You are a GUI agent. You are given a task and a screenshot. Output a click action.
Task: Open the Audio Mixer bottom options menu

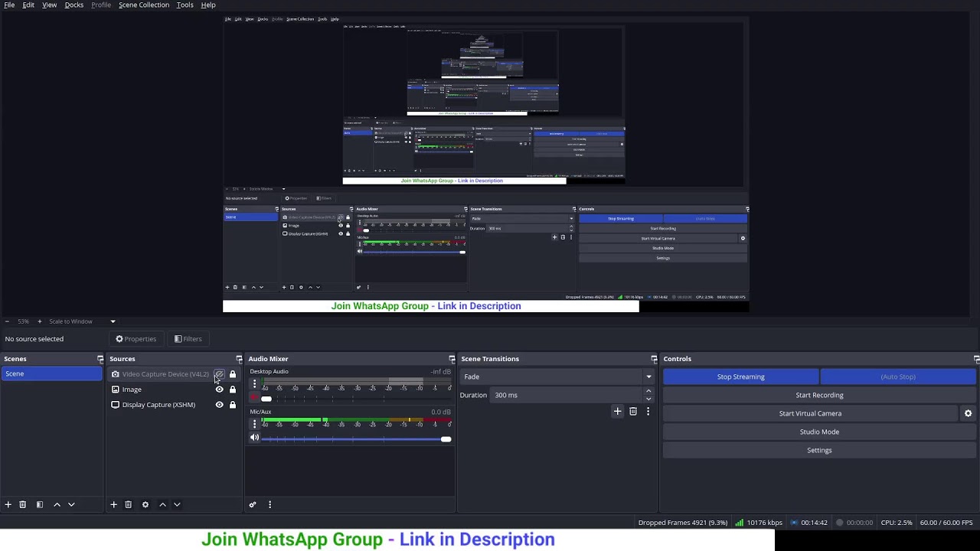click(269, 504)
